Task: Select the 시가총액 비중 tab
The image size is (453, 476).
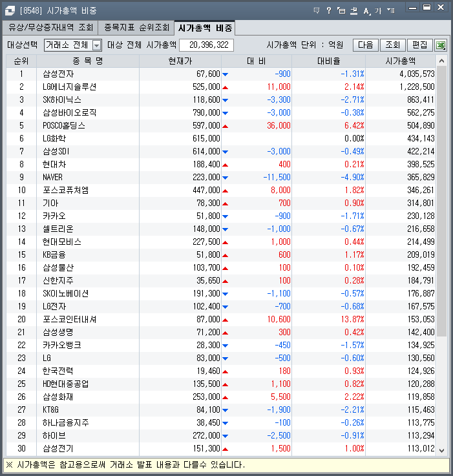Action: pyautogui.click(x=205, y=28)
